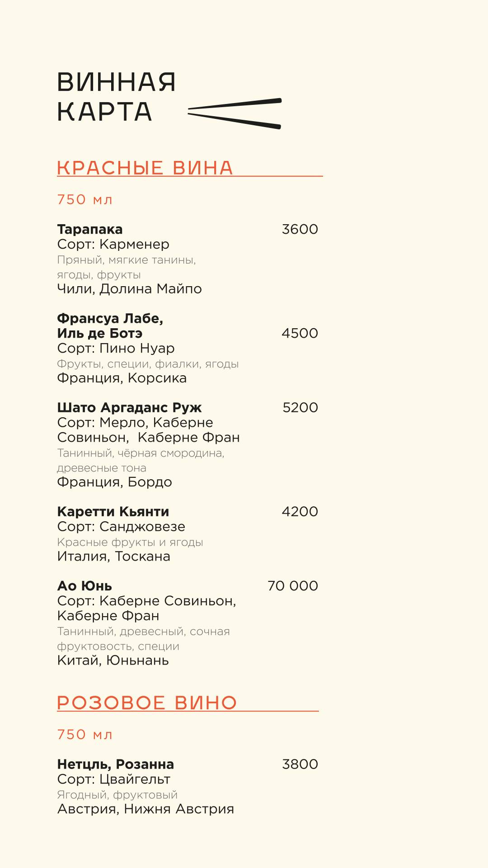Select the Каретти Кьянти wine name
Image resolution: width=488 pixels, height=868 pixels.
tap(113, 512)
